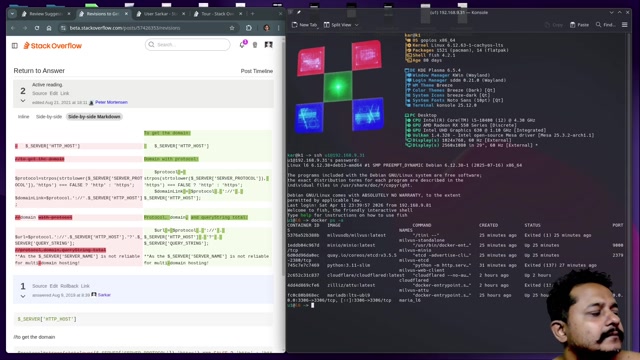Open the browser profile avatar

pos(267,28)
